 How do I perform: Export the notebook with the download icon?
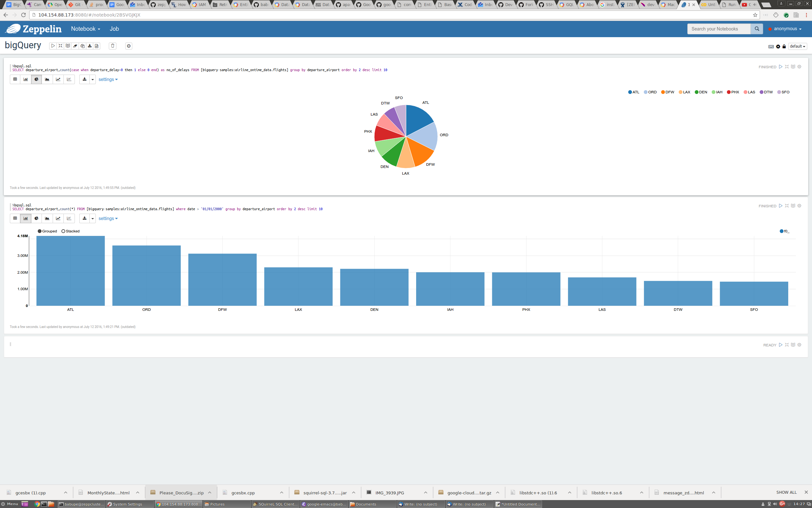coord(89,46)
